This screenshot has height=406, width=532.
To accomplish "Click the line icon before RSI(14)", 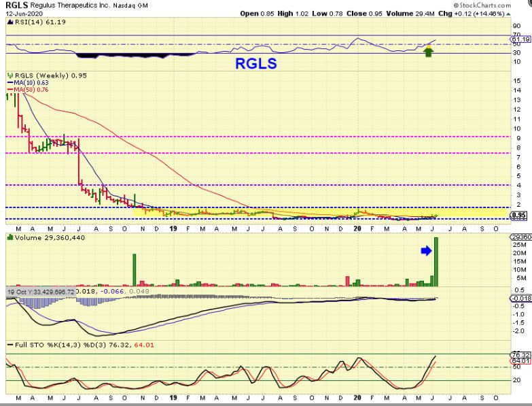I will pyautogui.click(x=10, y=22).
